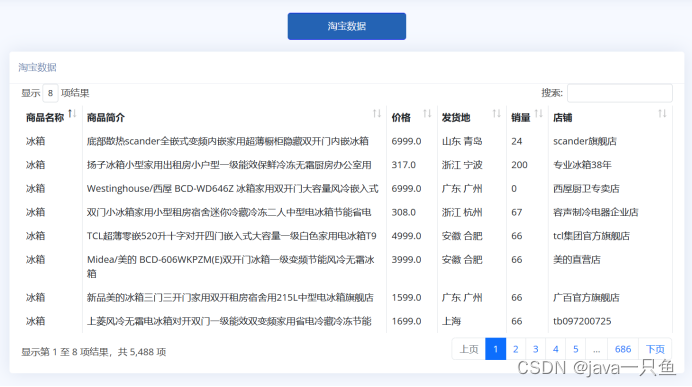The image size is (692, 387).
Task: Click sales cell 67
Action: click(x=517, y=212)
